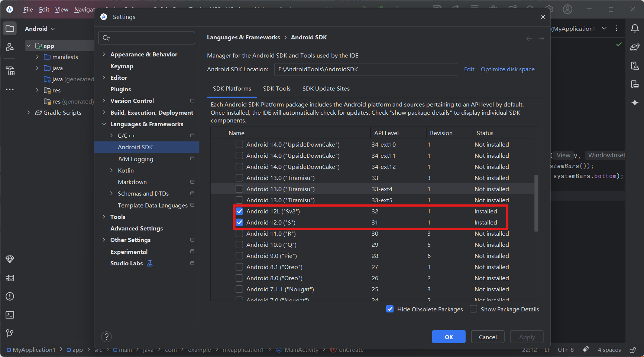644x357 pixels.
Task: Click the forward navigation arrow in Settings
Action: click(x=541, y=39)
